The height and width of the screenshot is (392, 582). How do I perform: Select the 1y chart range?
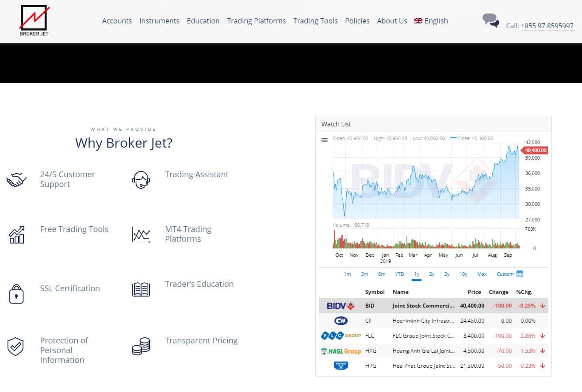(417, 274)
